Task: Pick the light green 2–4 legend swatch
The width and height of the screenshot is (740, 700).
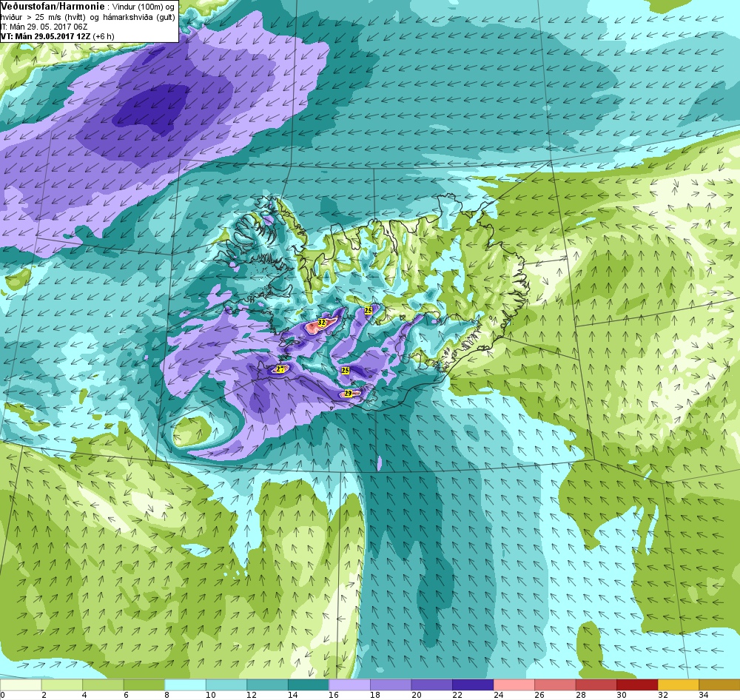Action: click(x=62, y=685)
